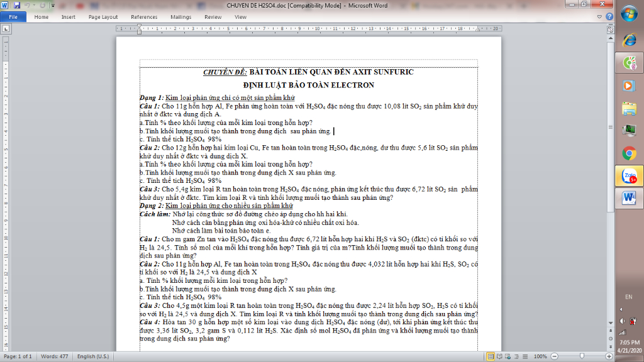Screen dimensions: 644x362
Task: Open the View ribbon tab
Action: [x=240, y=17]
